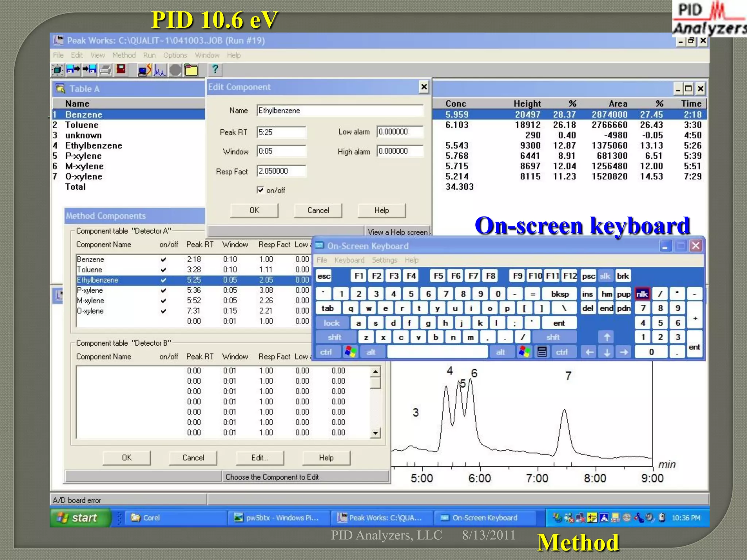Click the battery icon in system tray
Screen dimensions: 747x560
pos(662,517)
